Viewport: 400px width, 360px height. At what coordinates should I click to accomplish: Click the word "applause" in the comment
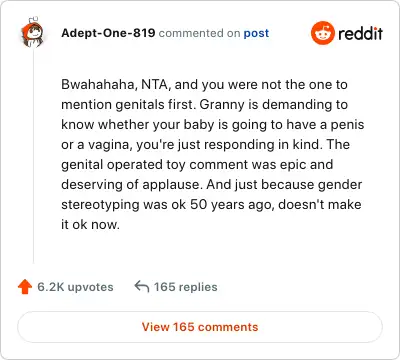pos(172,185)
